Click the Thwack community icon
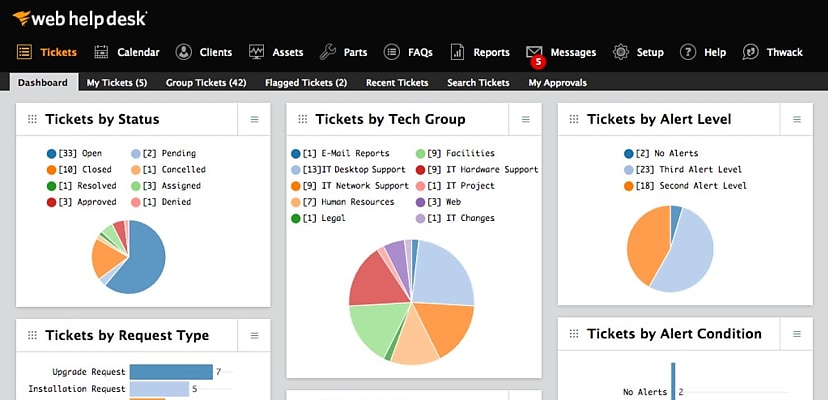 (750, 52)
